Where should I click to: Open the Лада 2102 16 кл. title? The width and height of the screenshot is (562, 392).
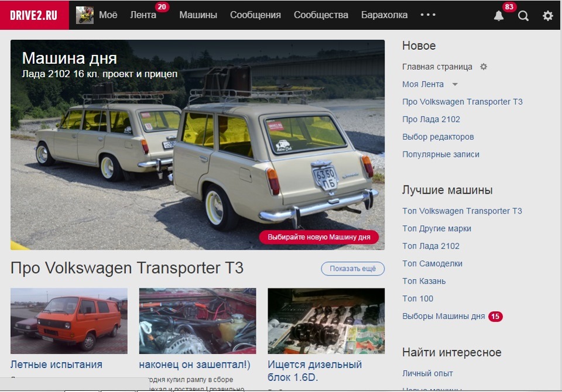[100, 74]
